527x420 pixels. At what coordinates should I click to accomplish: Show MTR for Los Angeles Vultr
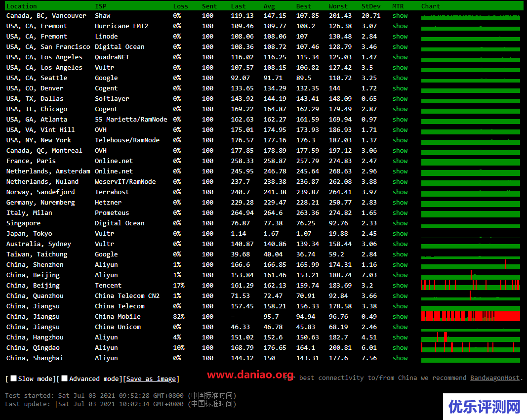tap(400, 68)
